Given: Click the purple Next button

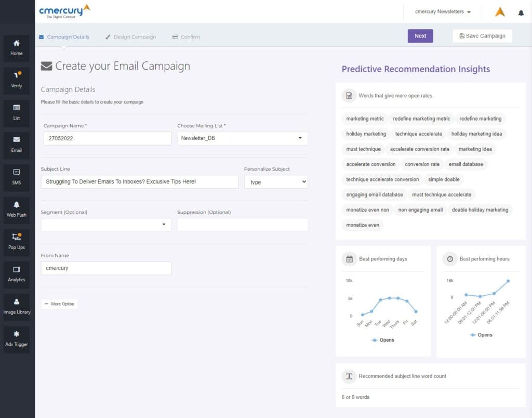Looking at the screenshot, I should (420, 36).
